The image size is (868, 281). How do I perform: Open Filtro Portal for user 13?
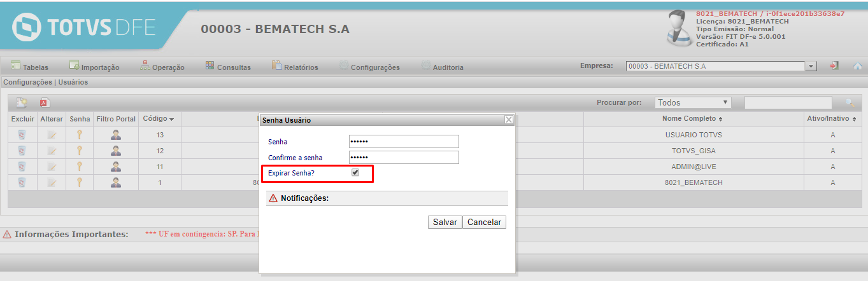116,134
